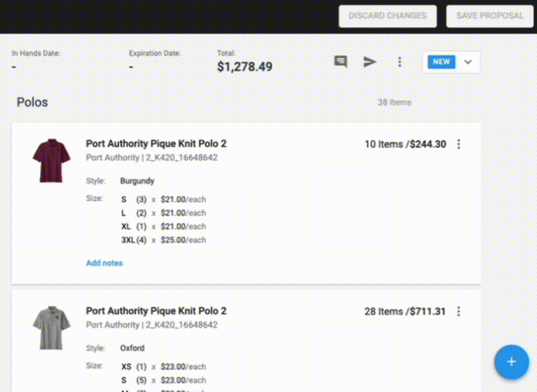Screen dimensions: 537x392
Task: Click the three-dot icon next to NEW status
Action: coord(400,62)
